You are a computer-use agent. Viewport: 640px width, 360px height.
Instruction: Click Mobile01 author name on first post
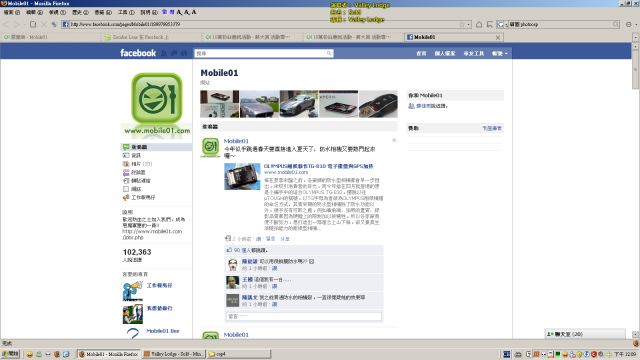coord(236,141)
